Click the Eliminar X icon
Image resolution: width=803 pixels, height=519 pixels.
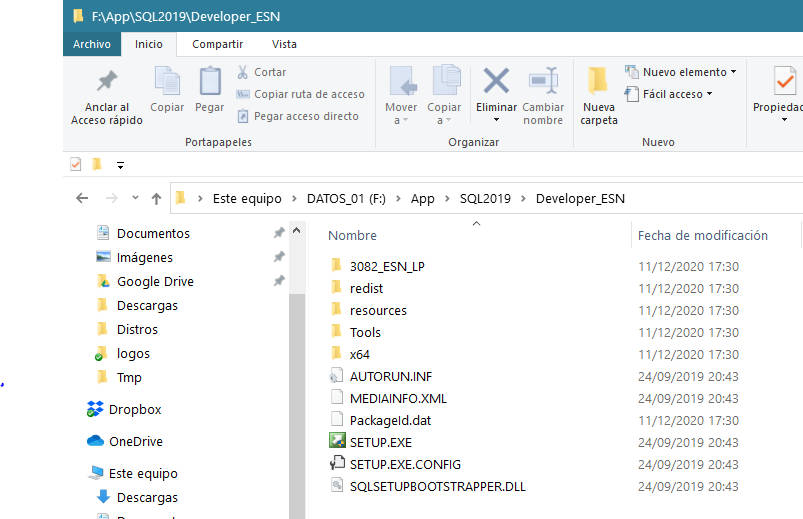click(x=496, y=80)
